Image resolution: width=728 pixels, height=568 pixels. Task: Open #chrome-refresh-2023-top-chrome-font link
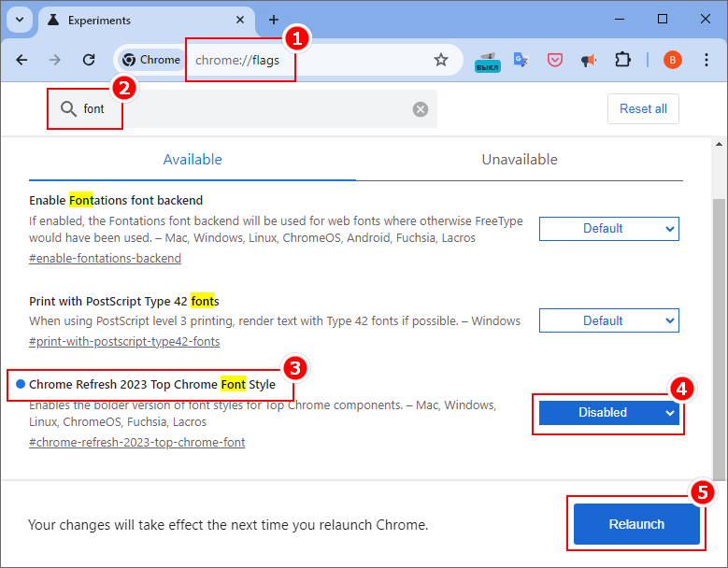[137, 442]
